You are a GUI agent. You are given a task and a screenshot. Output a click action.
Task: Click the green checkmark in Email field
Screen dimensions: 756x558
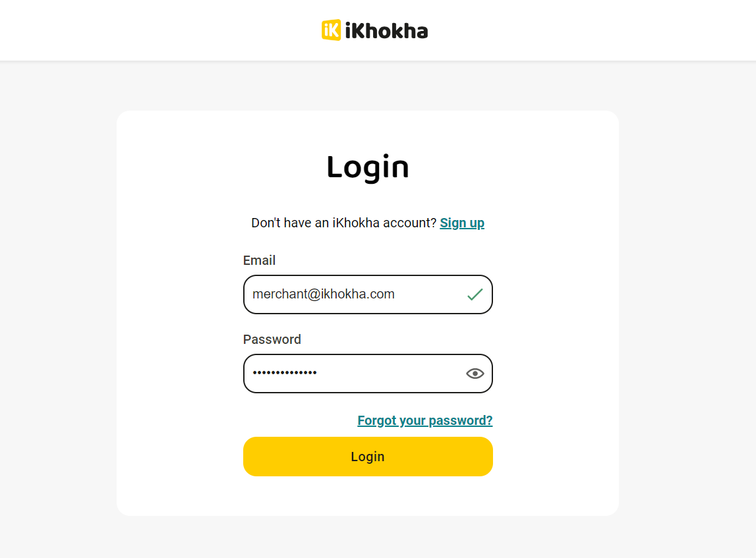pyautogui.click(x=475, y=294)
